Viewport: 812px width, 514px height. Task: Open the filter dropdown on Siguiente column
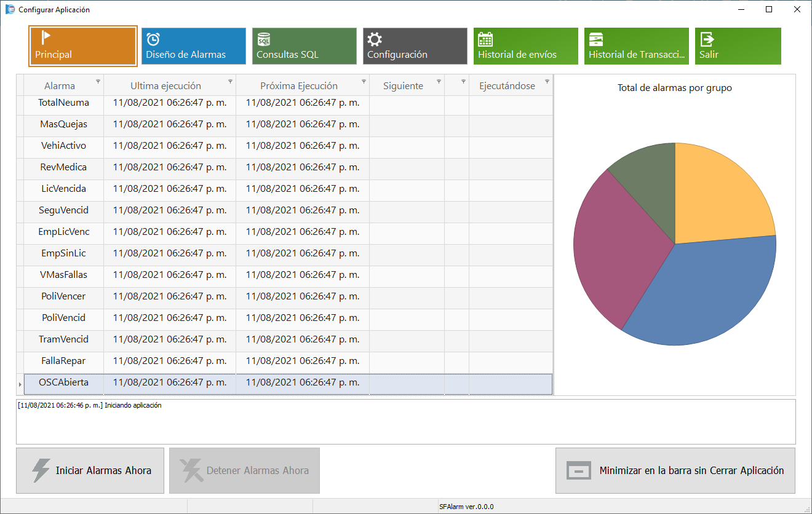pos(439,81)
